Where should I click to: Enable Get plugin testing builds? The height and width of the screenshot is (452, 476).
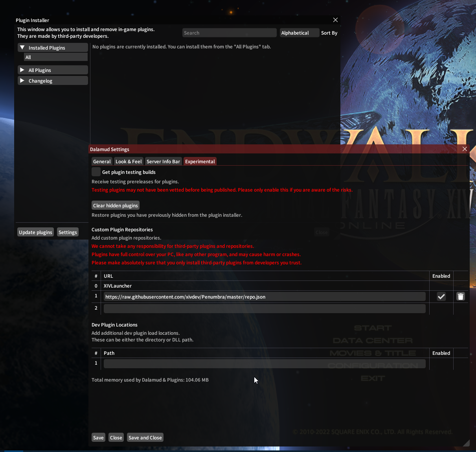96,172
